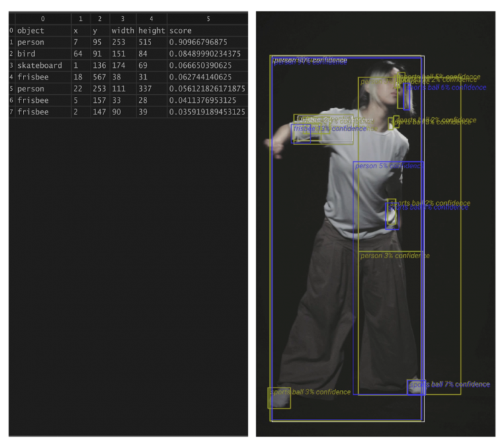Image resolution: width=504 pixels, height=448 pixels.
Task: Click the 'sports ball 6% confidence' label
Action: pyautogui.click(x=446, y=87)
